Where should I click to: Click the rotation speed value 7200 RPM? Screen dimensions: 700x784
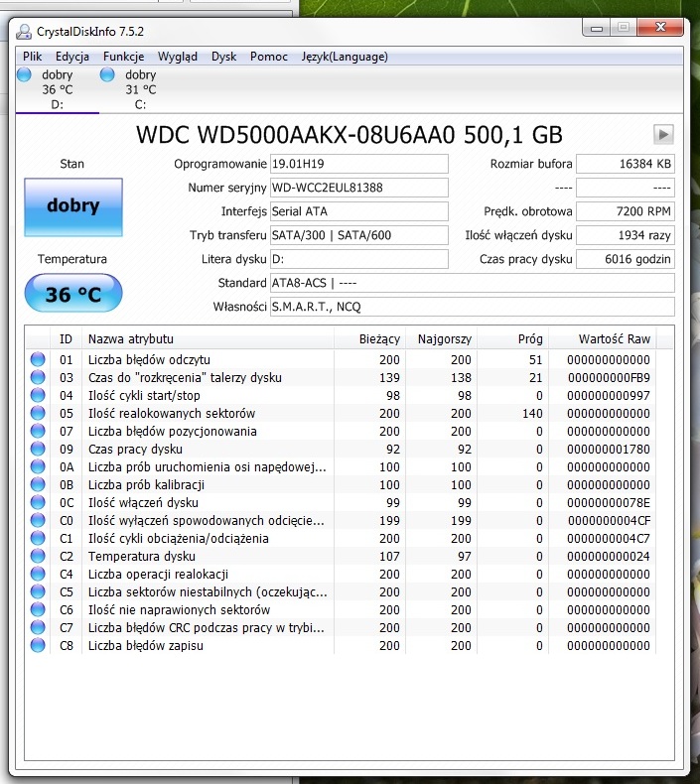(626, 211)
